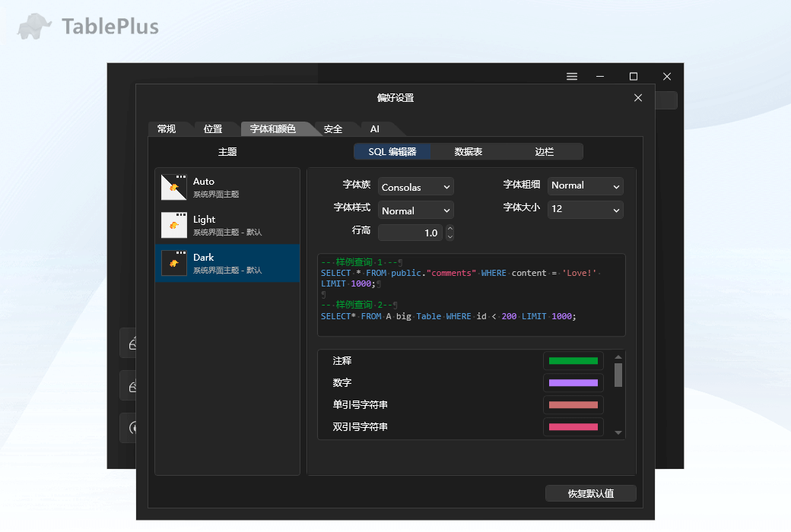Click the green 注释 color swatch

pyautogui.click(x=573, y=360)
